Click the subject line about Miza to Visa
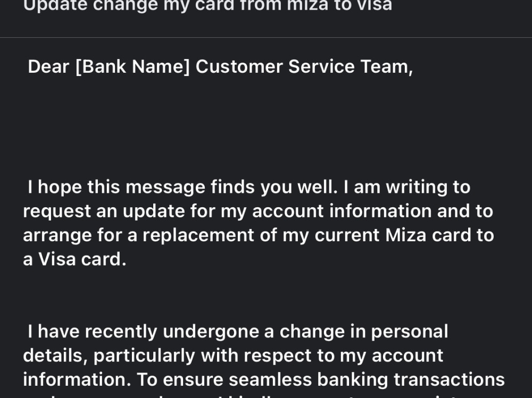 point(207,5)
